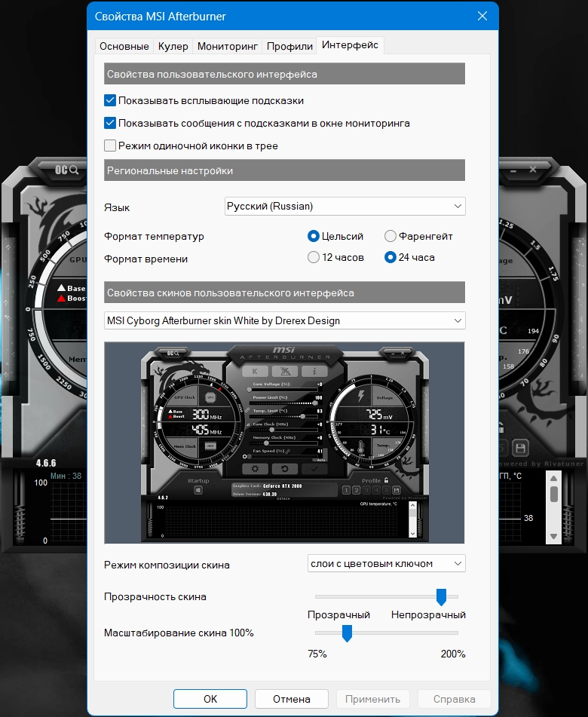Enable Режим одиночной иконки в трее
The height and width of the screenshot is (717, 588).
pos(110,146)
